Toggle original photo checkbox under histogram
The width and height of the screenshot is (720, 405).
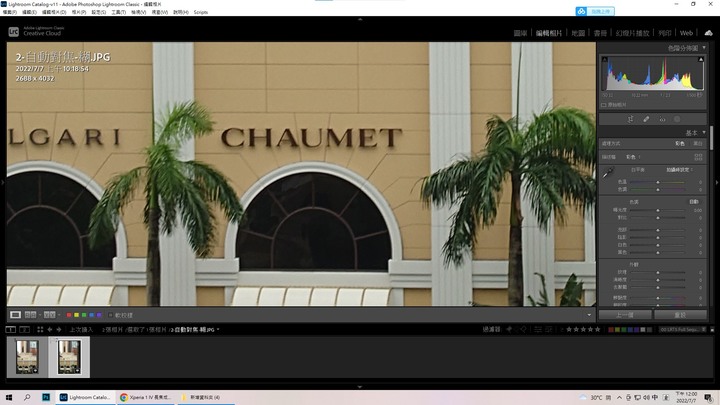(x=603, y=105)
